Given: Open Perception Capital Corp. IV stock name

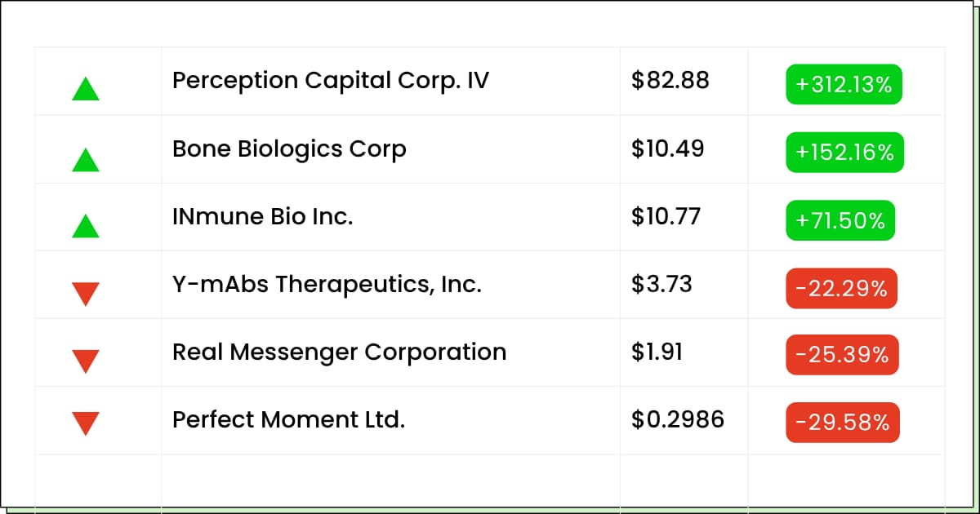Looking at the screenshot, I should (331, 81).
